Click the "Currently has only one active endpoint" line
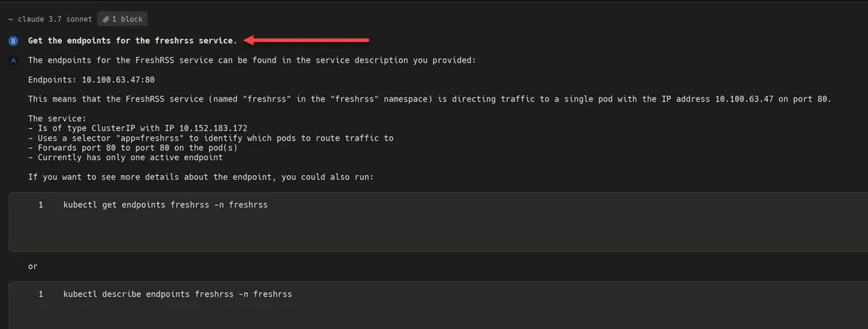This screenshot has height=329, width=868. tap(125, 157)
